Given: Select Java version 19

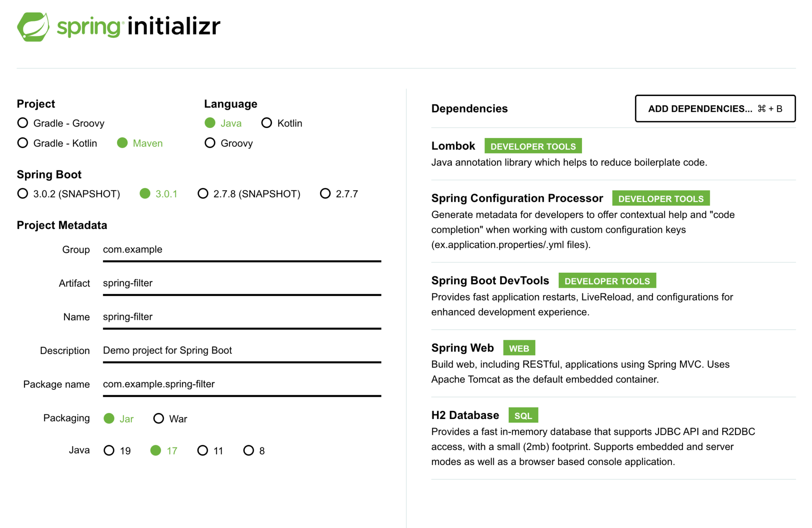Looking at the screenshot, I should point(109,450).
